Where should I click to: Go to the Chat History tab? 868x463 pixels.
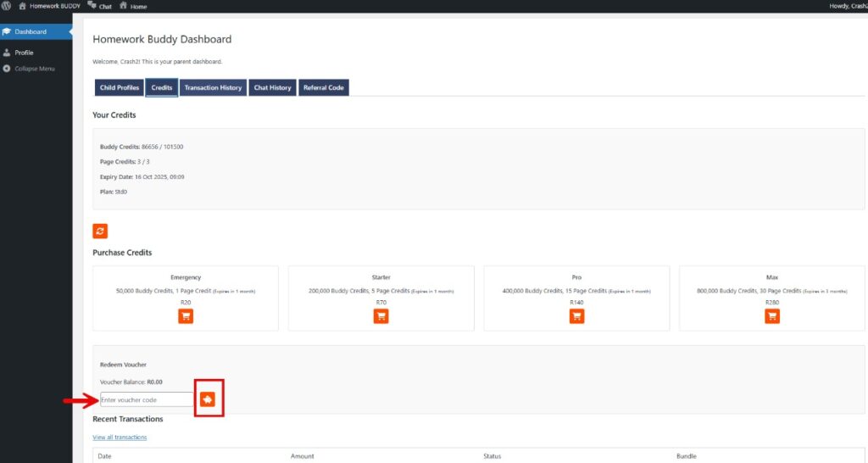pyautogui.click(x=272, y=87)
